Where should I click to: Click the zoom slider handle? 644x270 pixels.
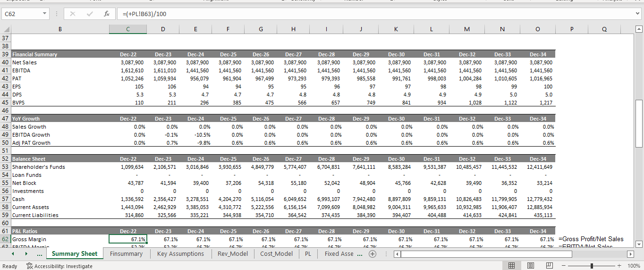pyautogui.click(x=592, y=266)
